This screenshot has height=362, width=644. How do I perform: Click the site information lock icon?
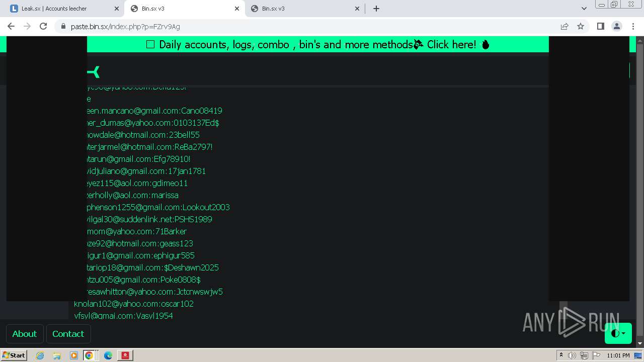[63, 27]
